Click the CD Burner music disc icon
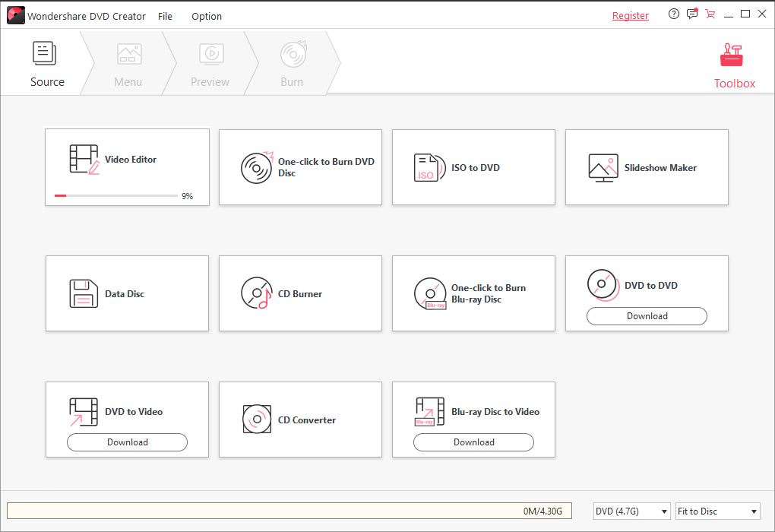The image size is (775, 532). 257,293
